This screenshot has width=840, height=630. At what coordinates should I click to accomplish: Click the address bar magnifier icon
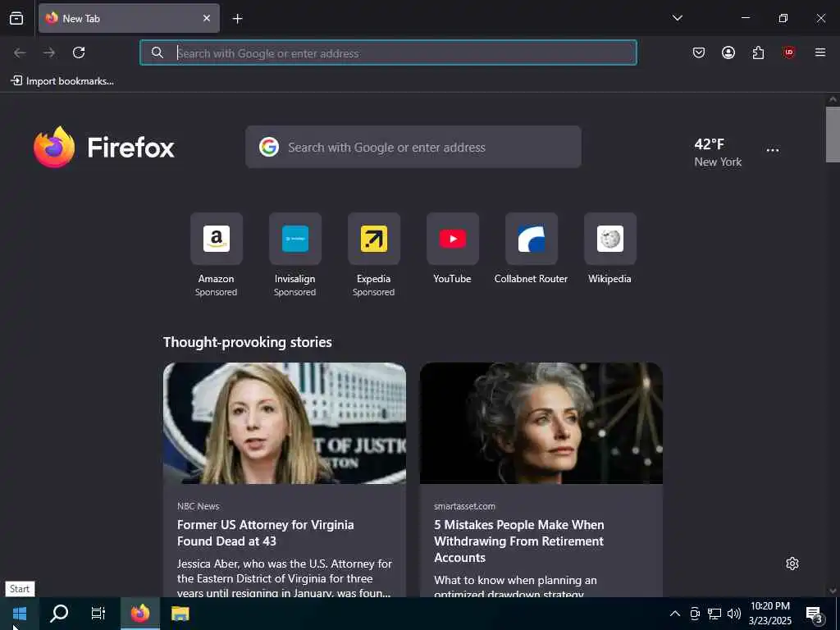pyautogui.click(x=157, y=52)
